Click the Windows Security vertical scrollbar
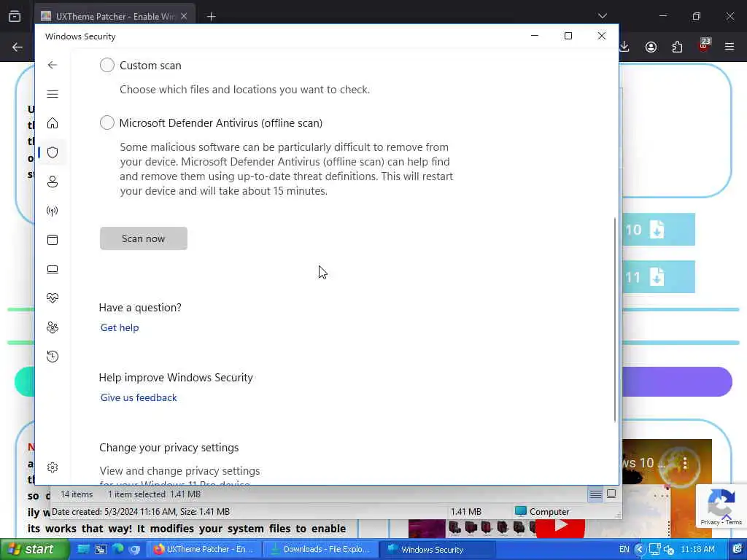This screenshot has width=747, height=560. coord(614,319)
